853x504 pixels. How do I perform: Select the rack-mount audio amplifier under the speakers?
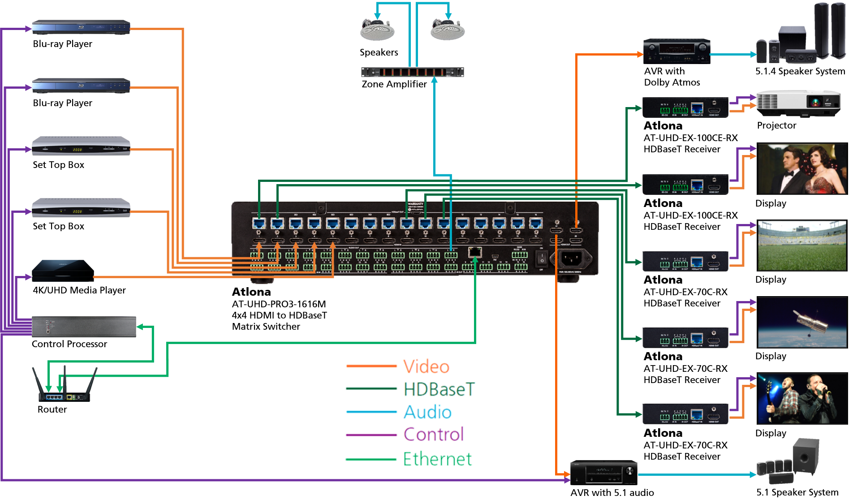412,72
